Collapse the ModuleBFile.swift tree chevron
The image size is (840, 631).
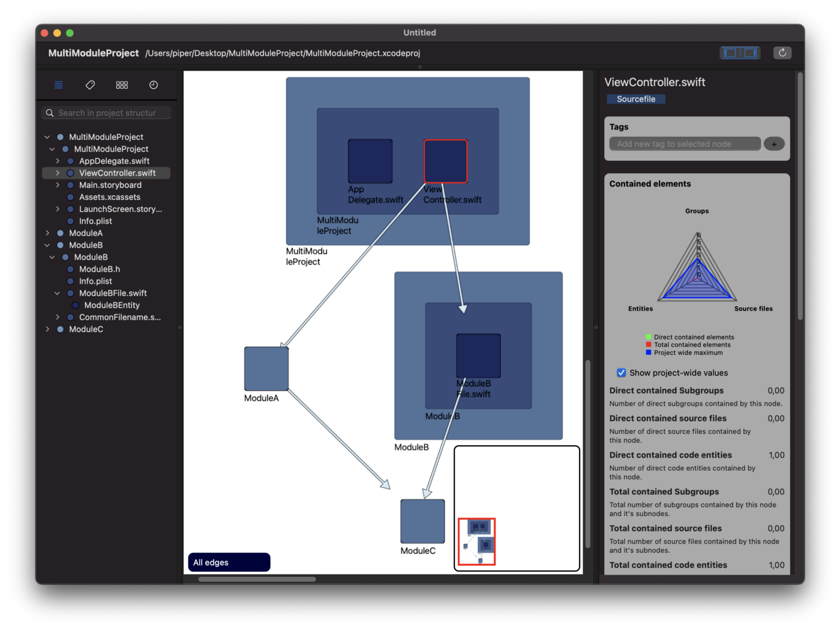click(58, 293)
